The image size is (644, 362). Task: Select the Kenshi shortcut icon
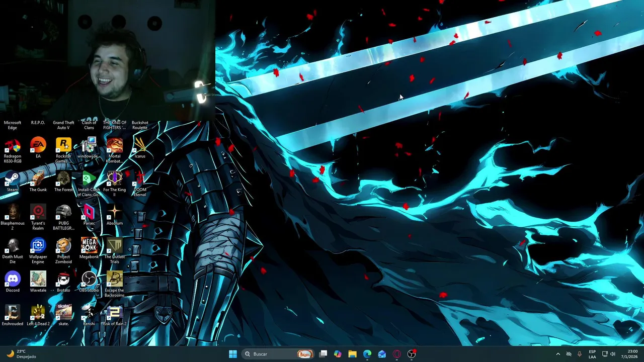click(89, 313)
